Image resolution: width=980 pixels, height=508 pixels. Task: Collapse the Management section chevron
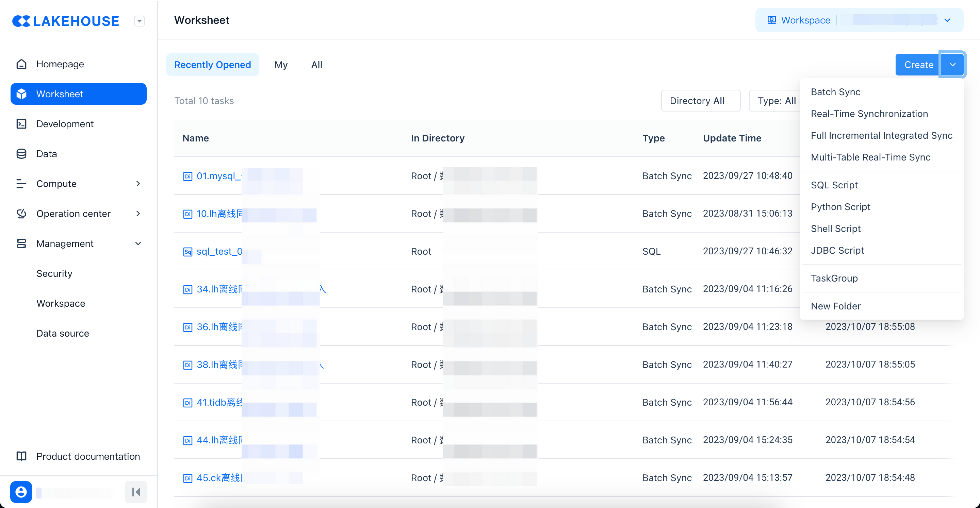point(138,244)
